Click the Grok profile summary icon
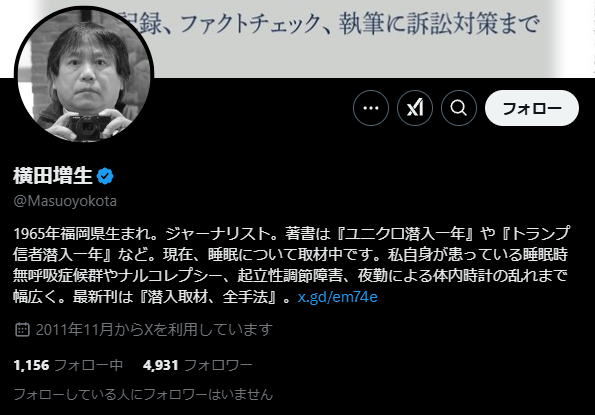 pos(415,108)
